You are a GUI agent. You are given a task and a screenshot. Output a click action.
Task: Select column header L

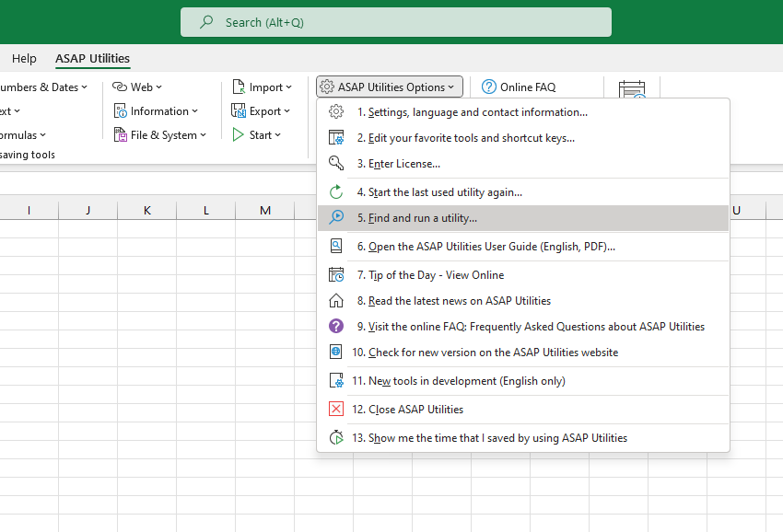(x=205, y=210)
